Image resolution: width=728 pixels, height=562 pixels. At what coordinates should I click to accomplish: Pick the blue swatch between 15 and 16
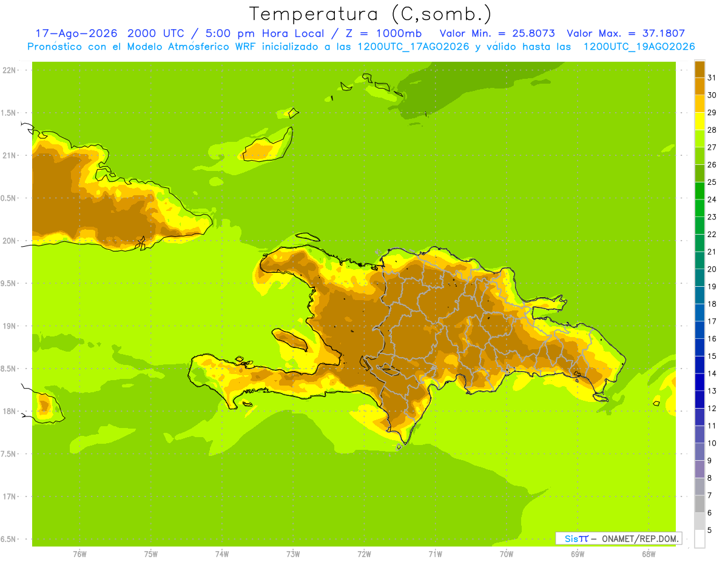pyautogui.click(x=699, y=347)
